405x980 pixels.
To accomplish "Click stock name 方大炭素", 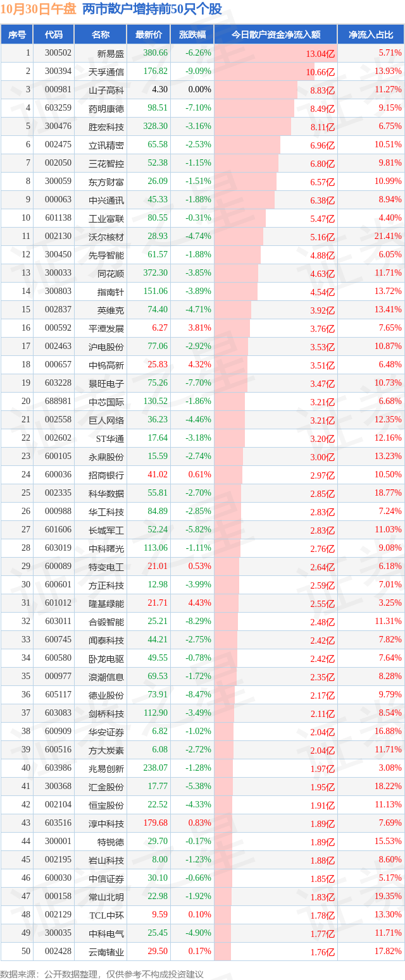I will [106, 750].
